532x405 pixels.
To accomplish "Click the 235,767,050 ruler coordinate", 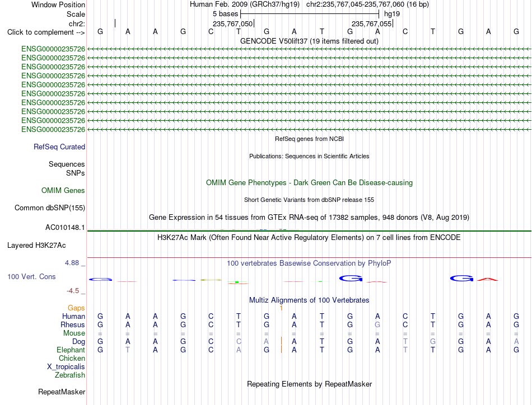I will pyautogui.click(x=233, y=23).
